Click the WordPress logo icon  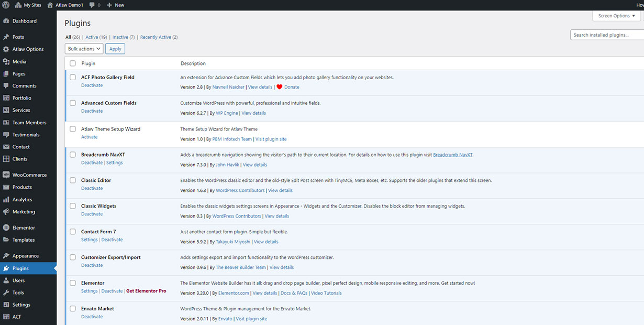[6, 5]
